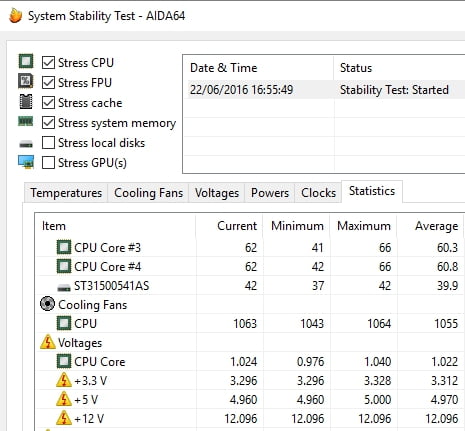
Task: Click the AIDA64 flame icon in title bar
Action: (16, 16)
